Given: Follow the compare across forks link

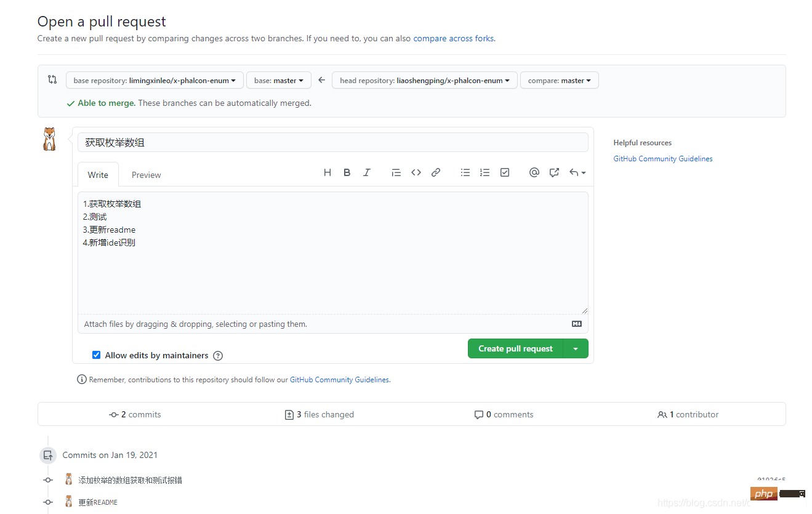Looking at the screenshot, I should tap(453, 38).
